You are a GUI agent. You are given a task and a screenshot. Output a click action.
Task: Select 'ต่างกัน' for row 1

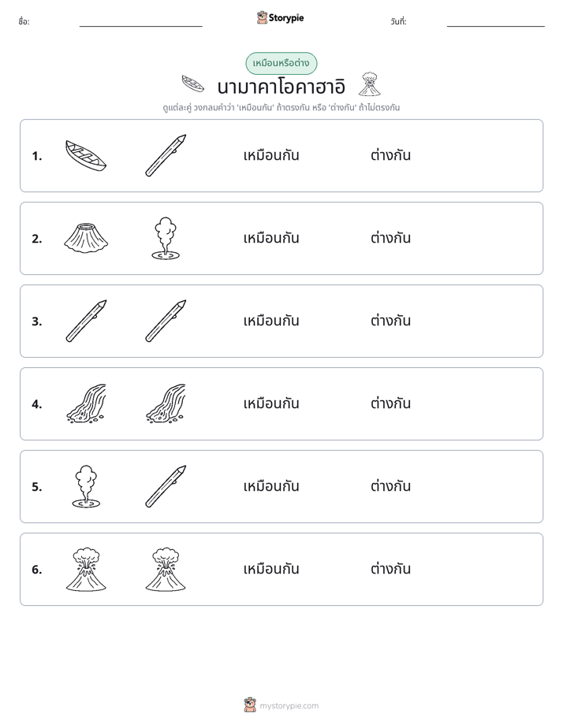(x=390, y=155)
